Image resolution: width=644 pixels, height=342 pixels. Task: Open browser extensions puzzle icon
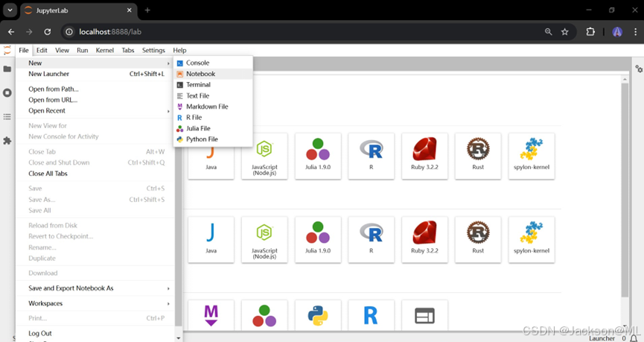[590, 31]
